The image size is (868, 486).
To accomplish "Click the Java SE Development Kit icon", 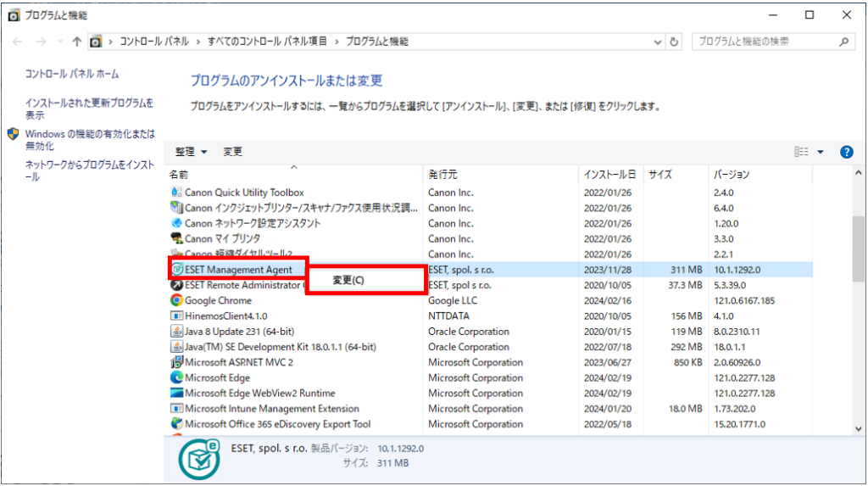I will [176, 347].
